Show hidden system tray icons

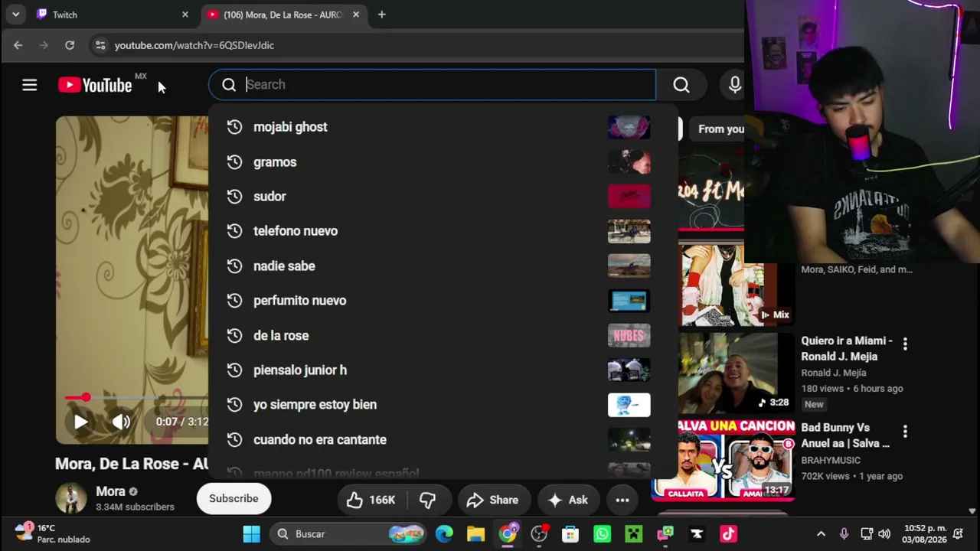tap(821, 534)
